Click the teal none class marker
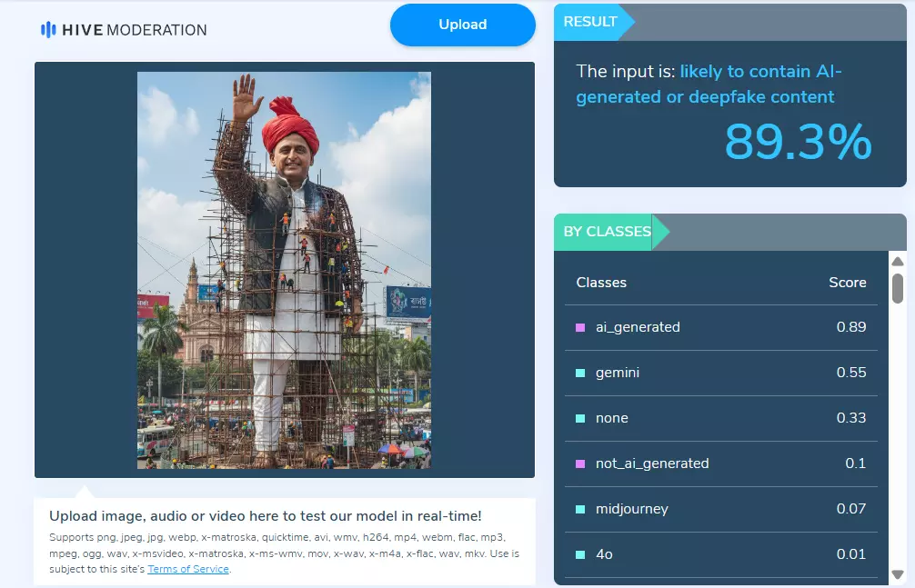Image resolution: width=915 pixels, height=588 pixels. pos(580,418)
